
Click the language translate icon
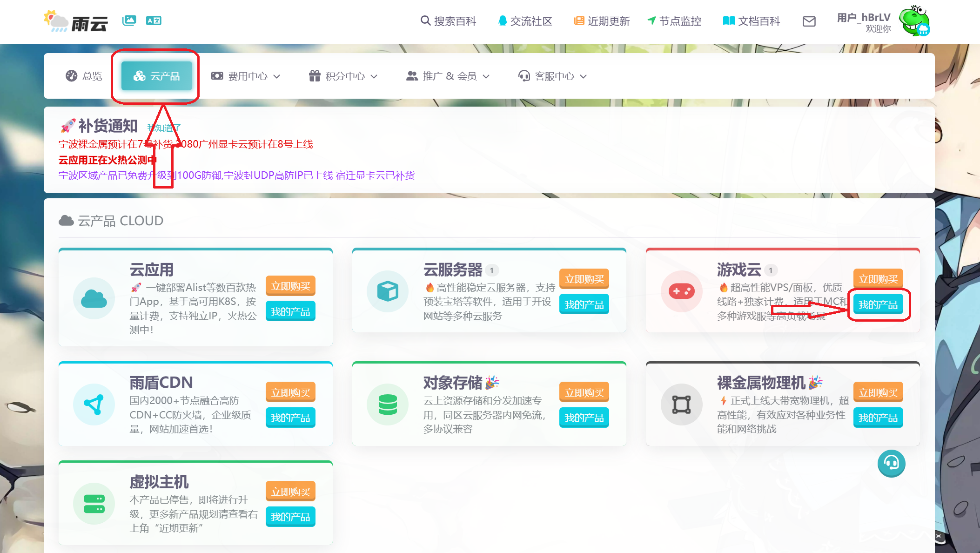pyautogui.click(x=154, y=20)
